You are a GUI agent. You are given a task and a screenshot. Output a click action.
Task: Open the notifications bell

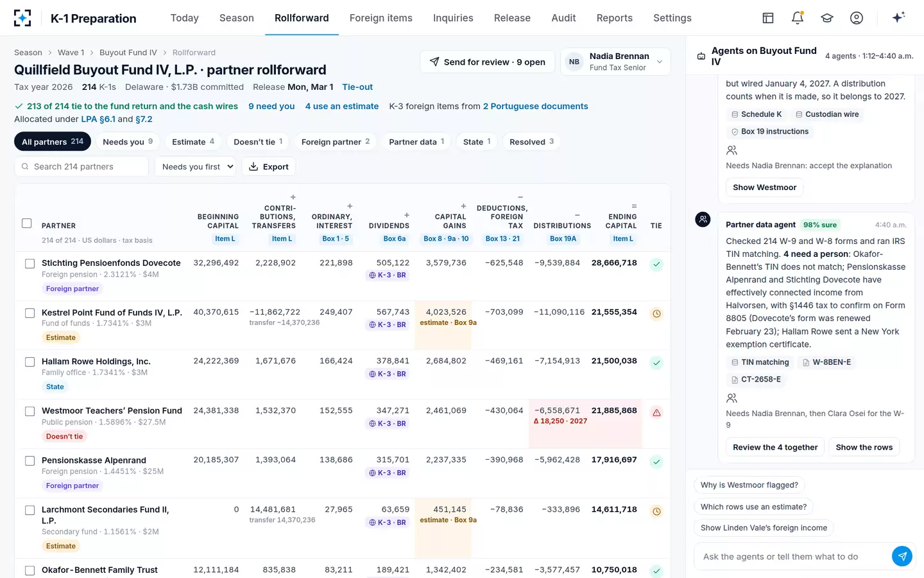(798, 18)
